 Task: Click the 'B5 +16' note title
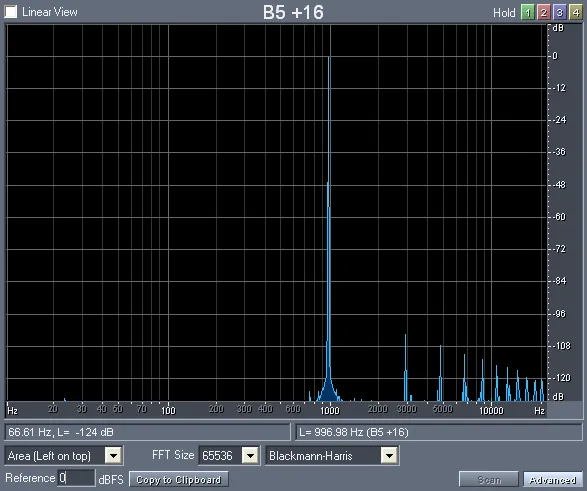(x=293, y=12)
